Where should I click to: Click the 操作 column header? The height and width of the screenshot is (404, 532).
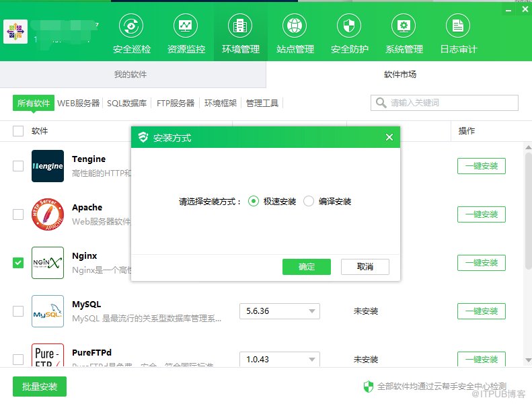pyautogui.click(x=467, y=131)
